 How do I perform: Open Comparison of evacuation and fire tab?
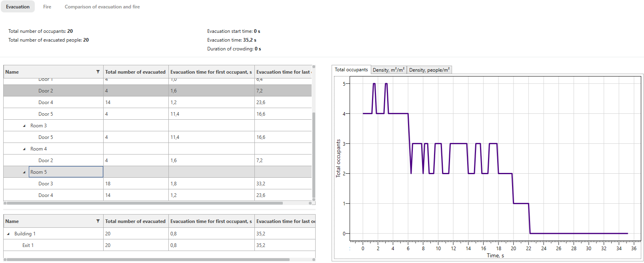click(x=102, y=7)
